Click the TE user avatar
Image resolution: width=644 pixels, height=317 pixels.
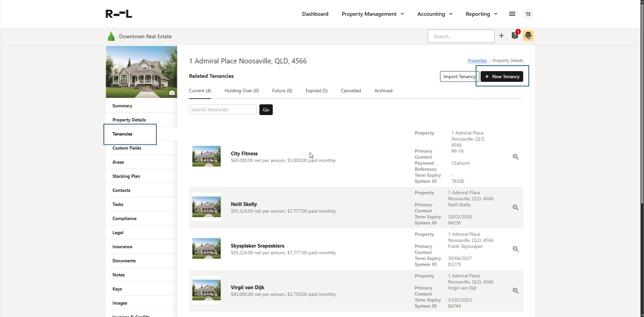click(528, 14)
